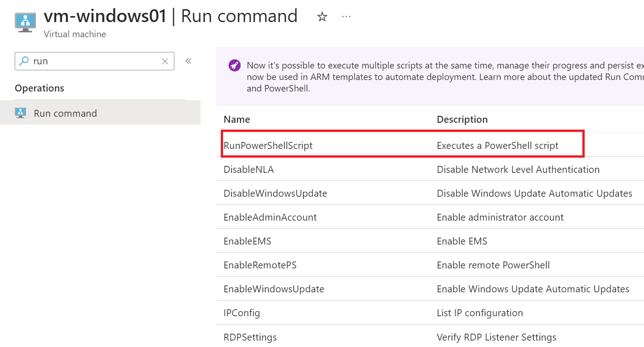Click the multiple scripts announcement banner text
Screen dimensions: 644x347
(445, 77)
